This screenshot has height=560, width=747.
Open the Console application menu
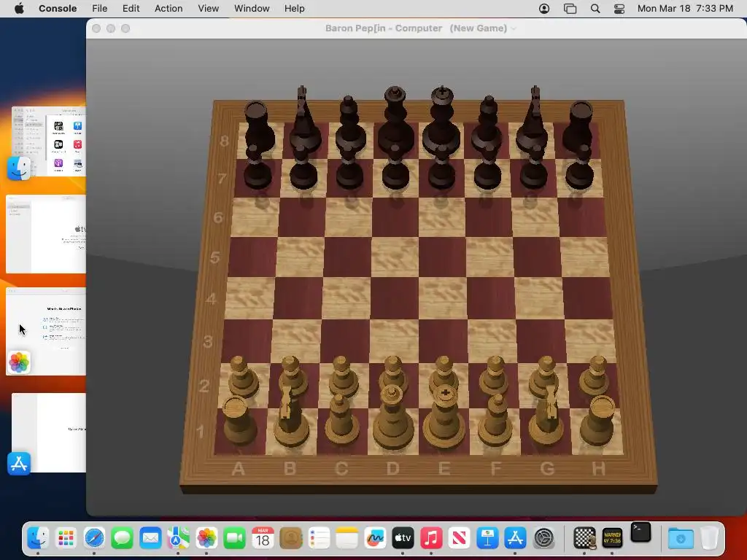point(58,9)
